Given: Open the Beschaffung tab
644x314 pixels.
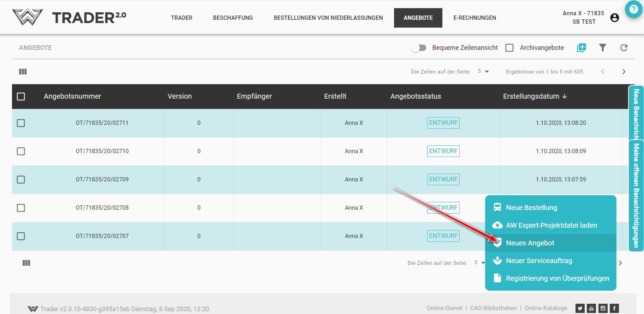Looking at the screenshot, I should pos(233,18).
